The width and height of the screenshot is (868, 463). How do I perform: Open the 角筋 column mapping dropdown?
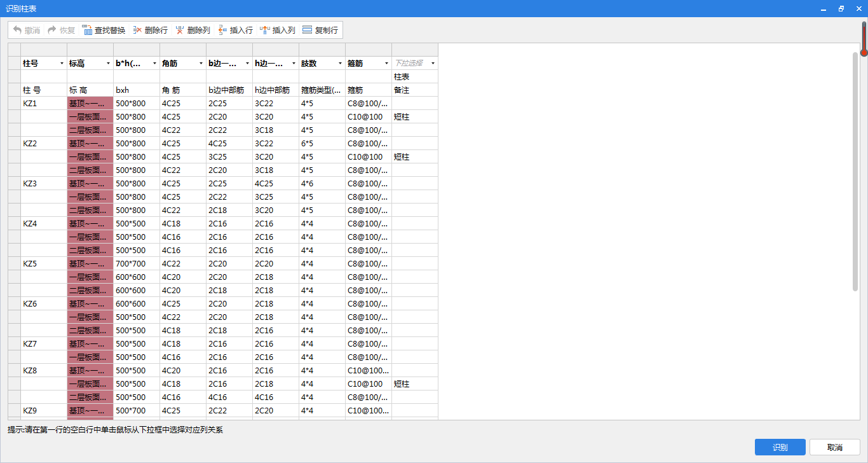coord(201,64)
